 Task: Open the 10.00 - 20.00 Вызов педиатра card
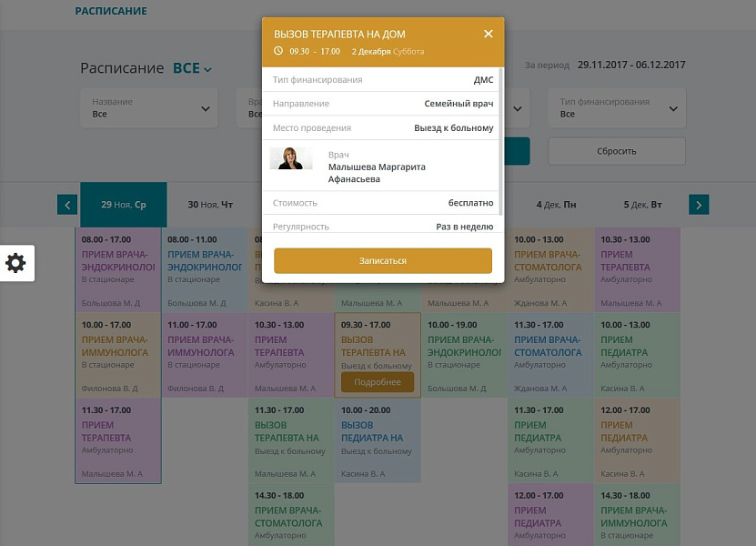[378, 440]
